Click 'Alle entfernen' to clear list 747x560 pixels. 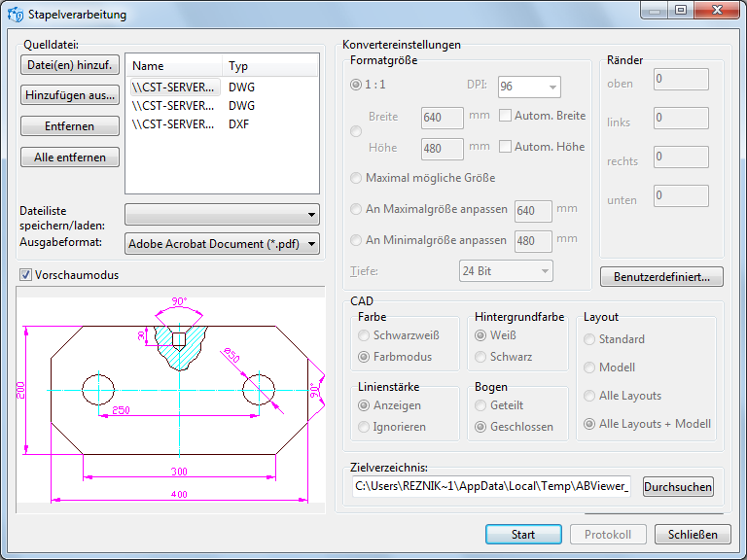(69, 157)
